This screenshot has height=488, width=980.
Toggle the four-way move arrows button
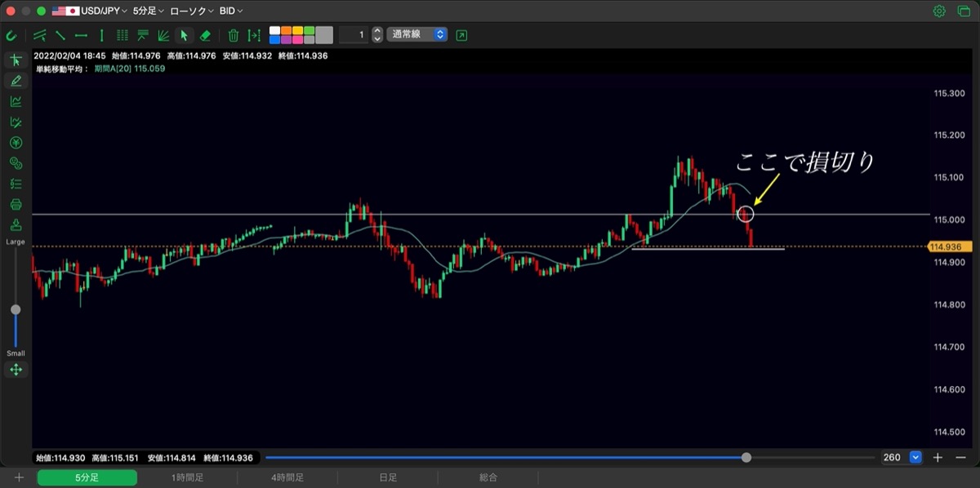click(x=16, y=370)
